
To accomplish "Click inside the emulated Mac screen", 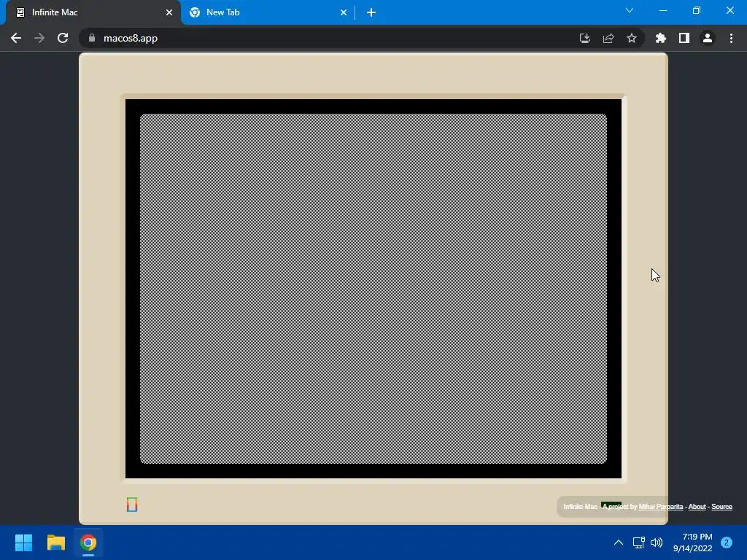I will point(373,289).
